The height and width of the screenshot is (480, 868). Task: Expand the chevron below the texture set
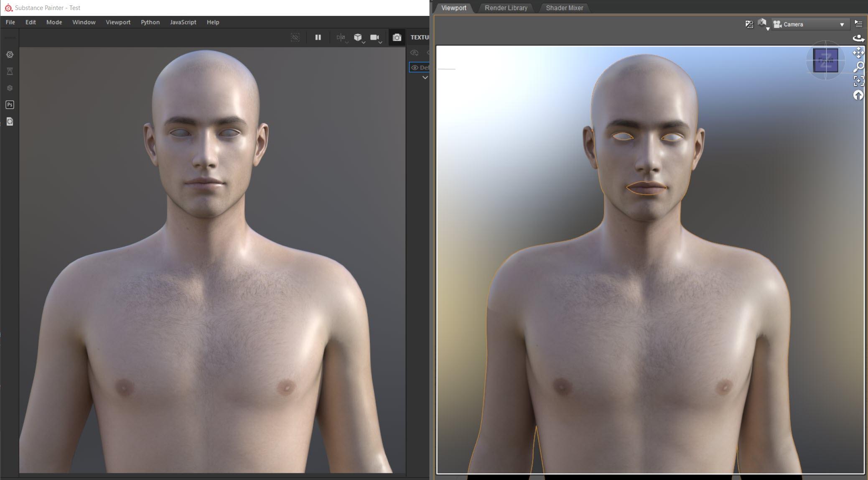(425, 77)
